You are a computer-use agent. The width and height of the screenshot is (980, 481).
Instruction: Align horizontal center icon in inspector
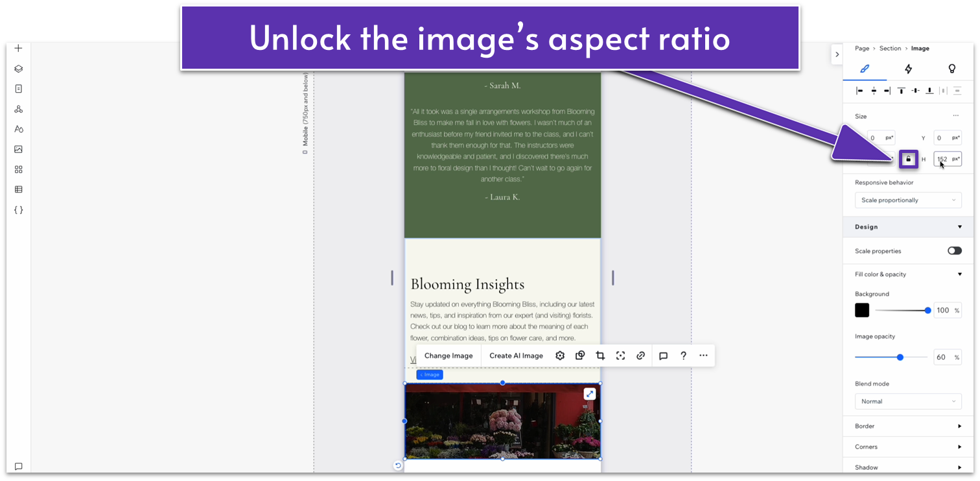(874, 91)
